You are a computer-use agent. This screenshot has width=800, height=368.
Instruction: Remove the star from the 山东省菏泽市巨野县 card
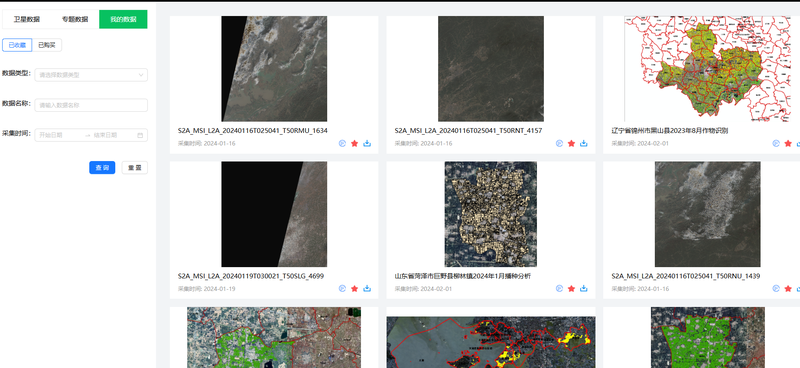click(x=571, y=288)
